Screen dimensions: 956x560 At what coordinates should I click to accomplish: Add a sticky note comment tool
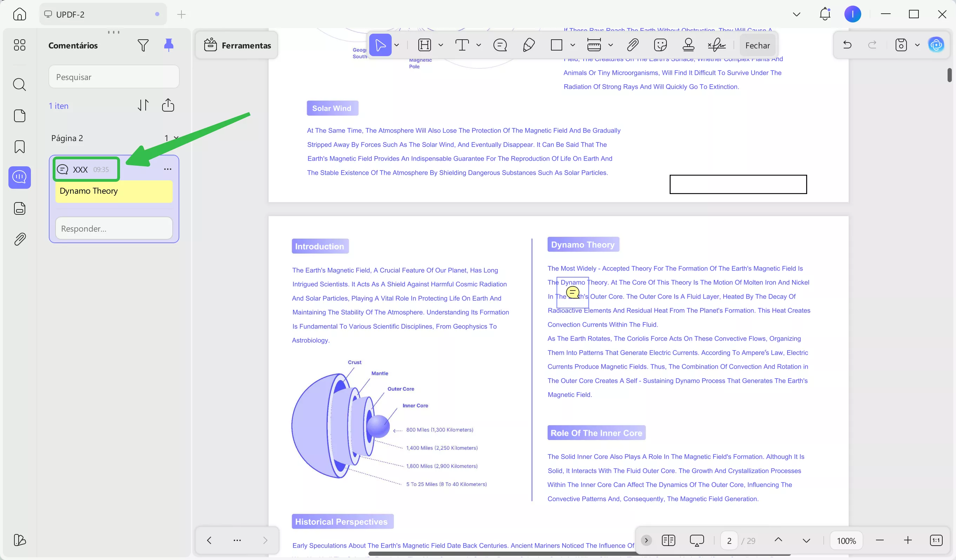coord(500,45)
